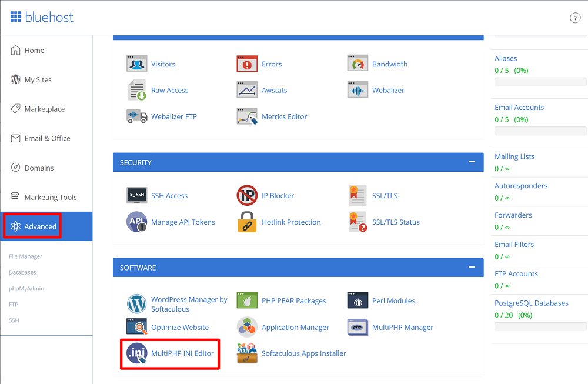The width and height of the screenshot is (588, 384).
Task: Open Databases submenu link
Action: [22, 272]
